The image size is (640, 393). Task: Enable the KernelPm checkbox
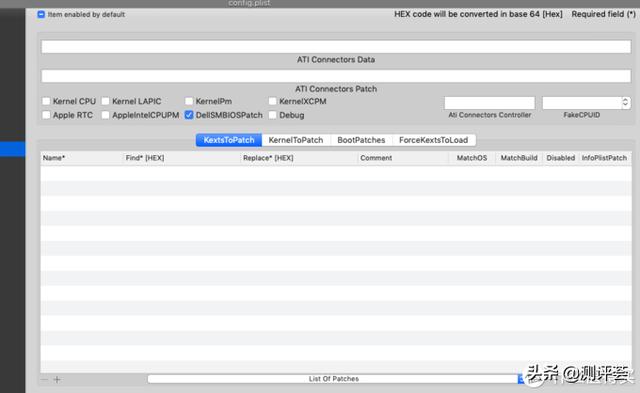tap(189, 101)
